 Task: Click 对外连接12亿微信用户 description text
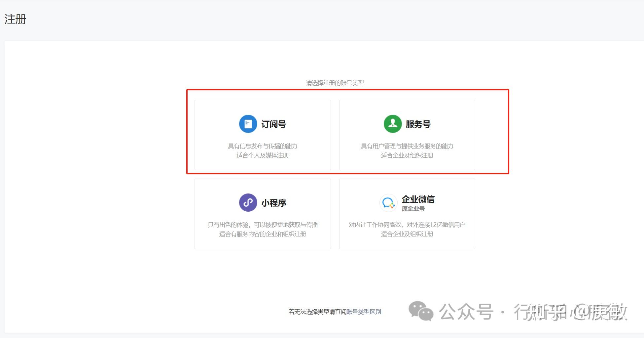[436, 225]
